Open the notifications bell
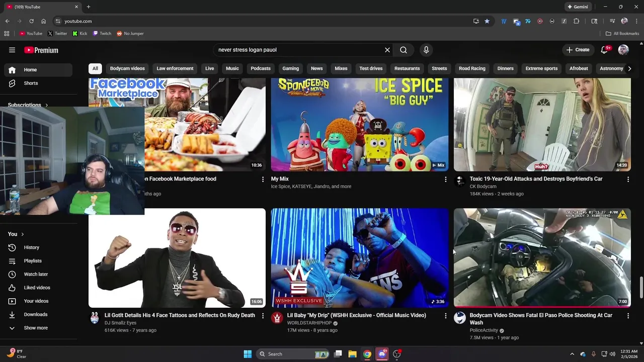 605,50
